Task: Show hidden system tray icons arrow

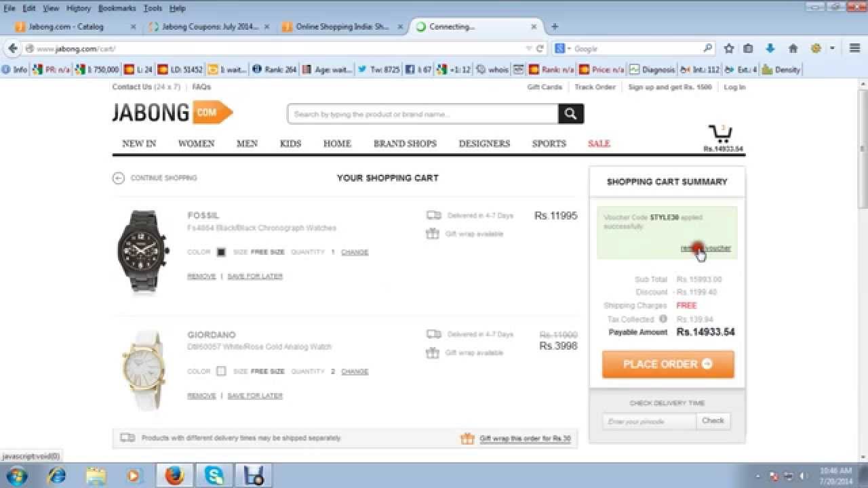Action: [757, 476]
